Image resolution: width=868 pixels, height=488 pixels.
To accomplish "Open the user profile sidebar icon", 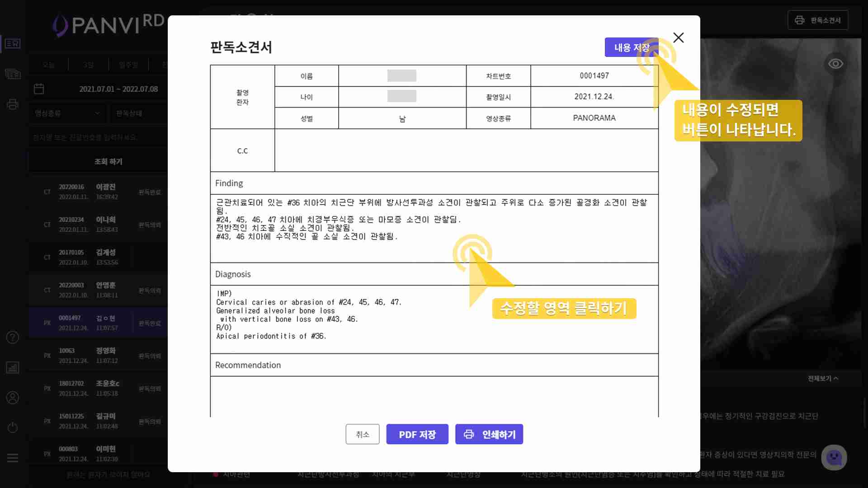I will tap(13, 398).
